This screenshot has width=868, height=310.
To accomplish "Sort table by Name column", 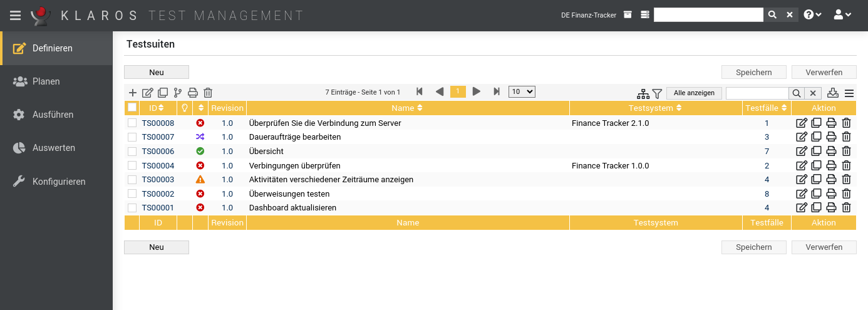I will tap(407, 108).
